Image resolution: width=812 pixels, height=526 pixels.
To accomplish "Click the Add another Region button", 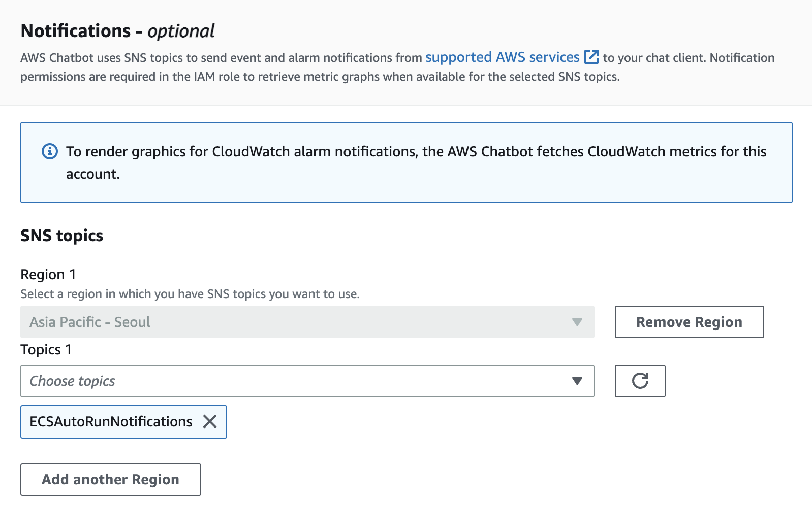I will click(110, 479).
